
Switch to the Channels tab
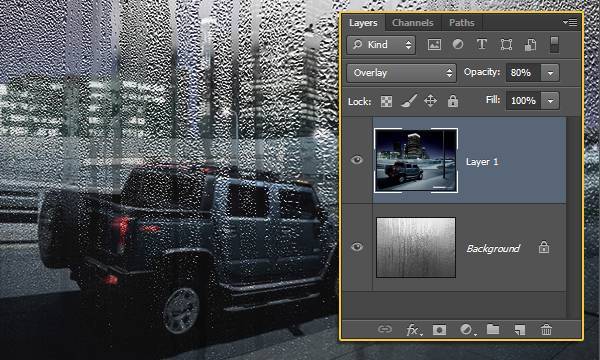412,23
